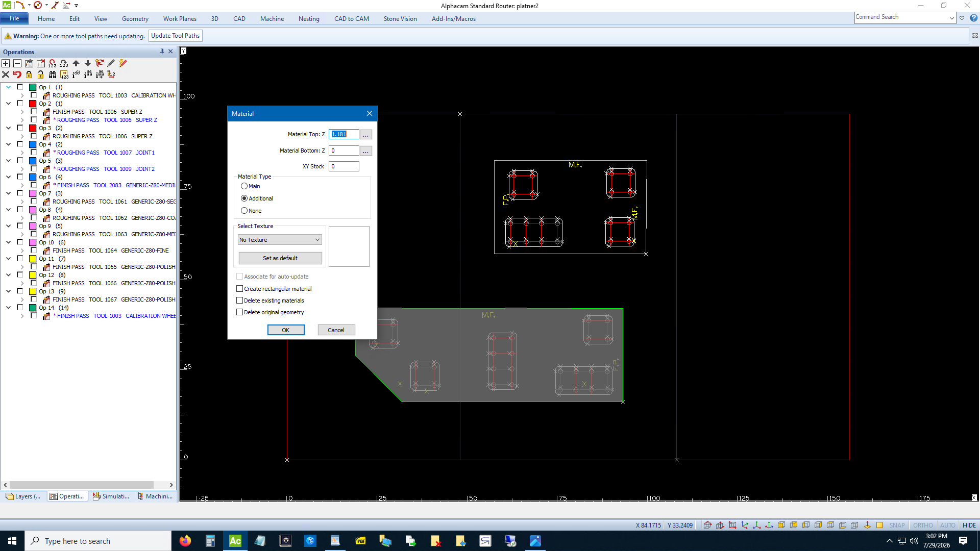980x551 pixels.
Task: Click the open padlock unlock icon
Action: [x=41, y=74]
